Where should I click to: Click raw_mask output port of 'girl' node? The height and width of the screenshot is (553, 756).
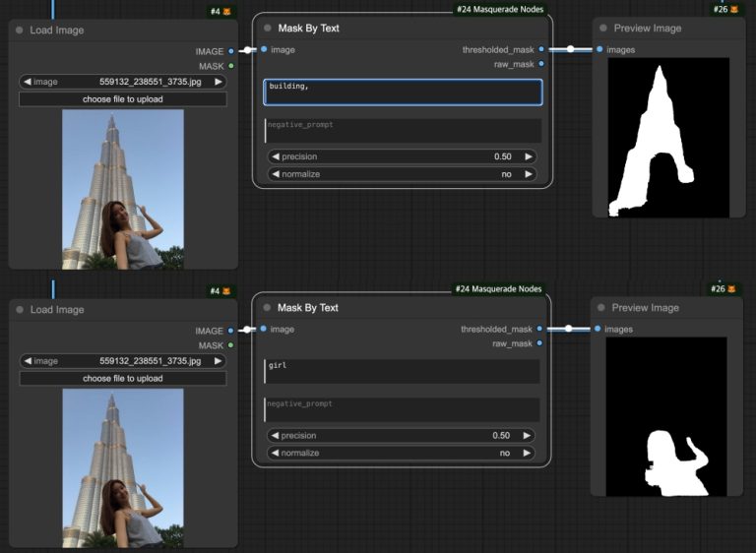[539, 343]
